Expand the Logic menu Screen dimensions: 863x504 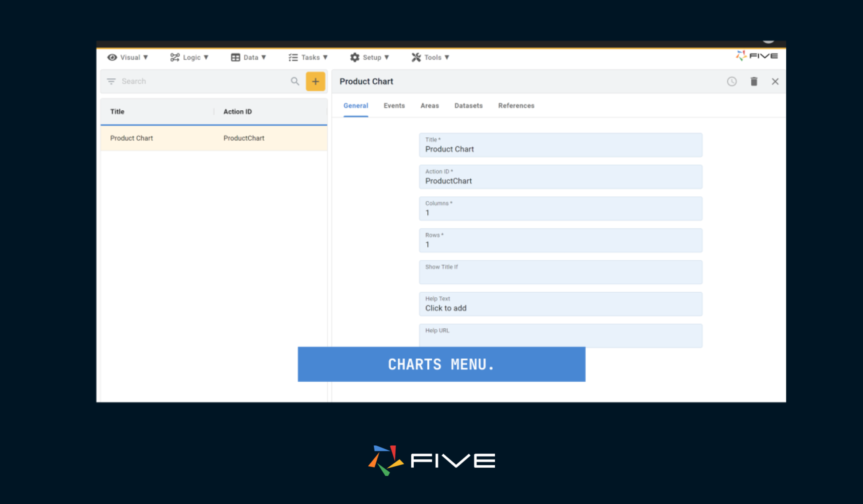(x=190, y=57)
